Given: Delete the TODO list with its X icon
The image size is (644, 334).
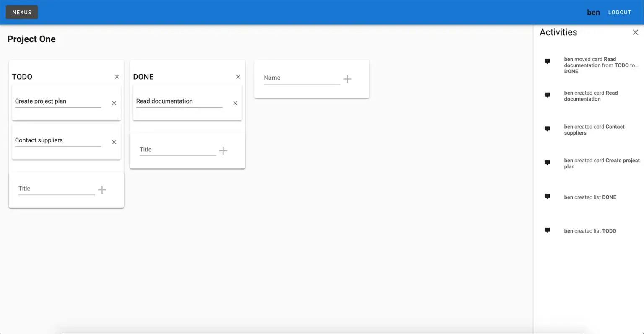Looking at the screenshot, I should tap(117, 77).
